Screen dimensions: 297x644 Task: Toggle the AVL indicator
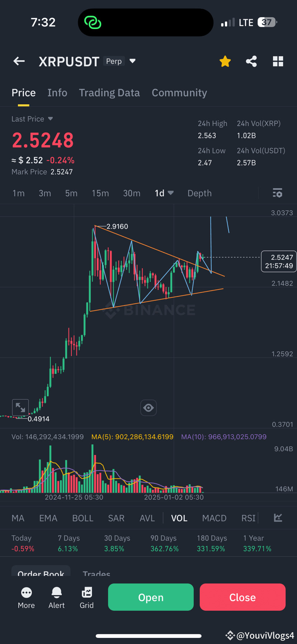(x=147, y=518)
